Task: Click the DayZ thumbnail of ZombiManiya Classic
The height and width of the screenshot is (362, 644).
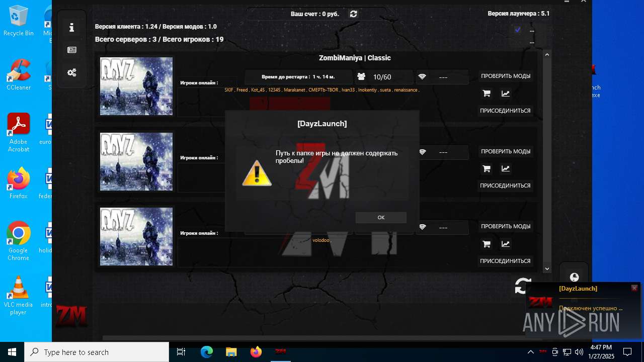Action: (136, 86)
